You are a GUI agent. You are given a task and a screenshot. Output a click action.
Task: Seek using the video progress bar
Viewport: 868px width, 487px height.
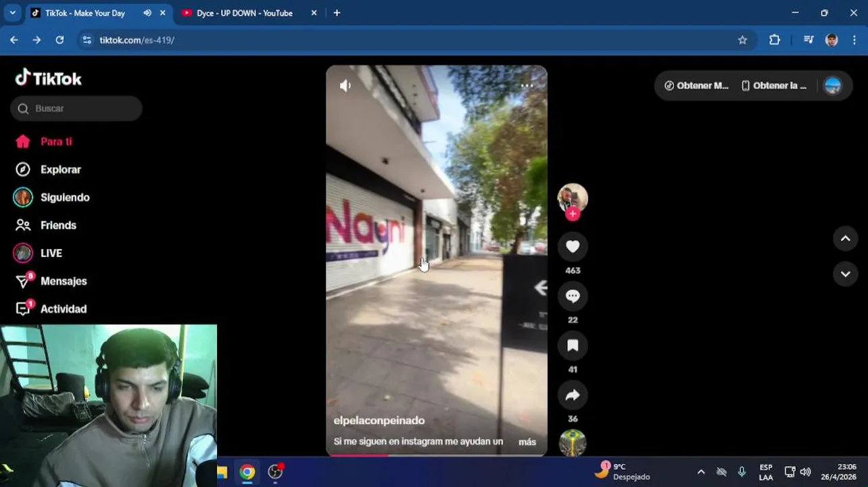tap(437, 455)
